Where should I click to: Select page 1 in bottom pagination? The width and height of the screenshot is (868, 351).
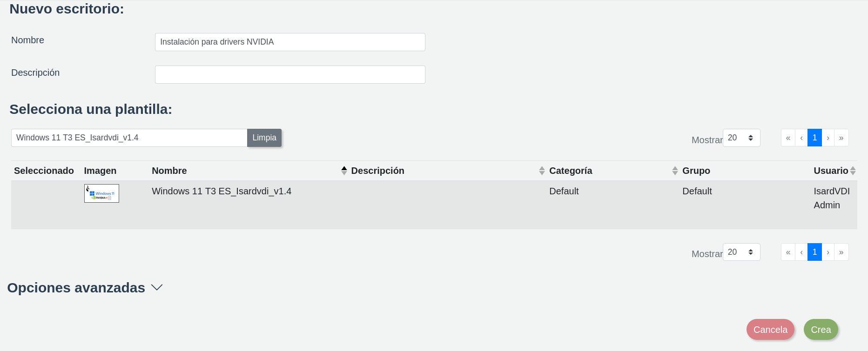(x=814, y=252)
